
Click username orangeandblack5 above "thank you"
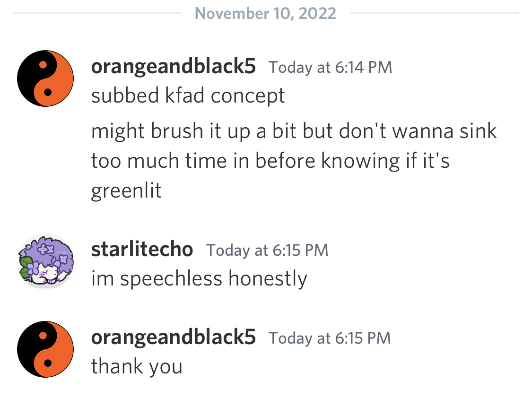pos(174,337)
